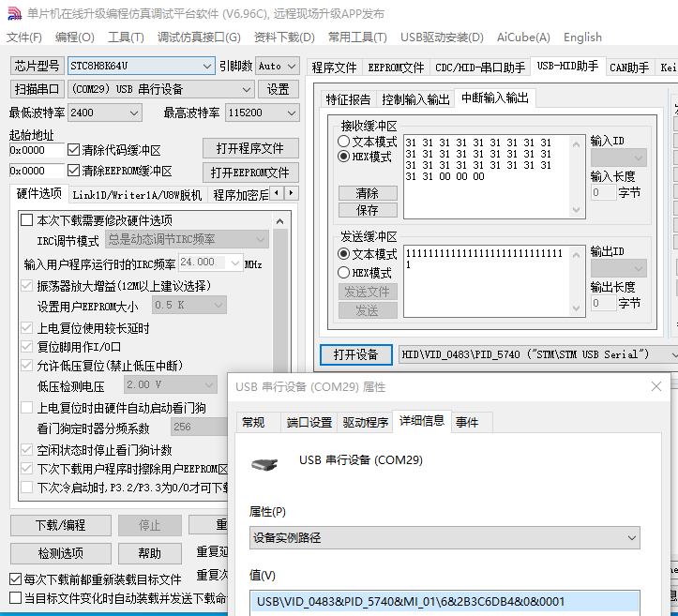Switch to 特征报告 tab
The image size is (678, 616).
[348, 99]
